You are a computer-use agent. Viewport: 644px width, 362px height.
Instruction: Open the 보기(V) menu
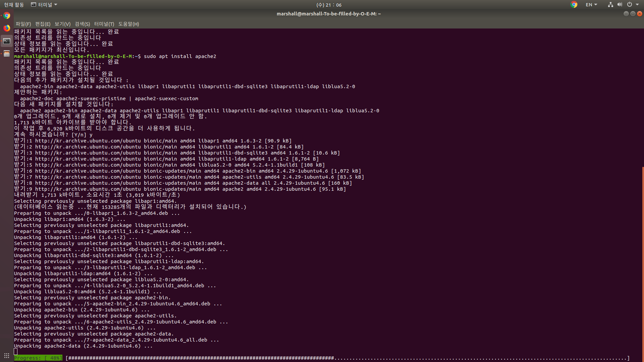click(x=62, y=24)
